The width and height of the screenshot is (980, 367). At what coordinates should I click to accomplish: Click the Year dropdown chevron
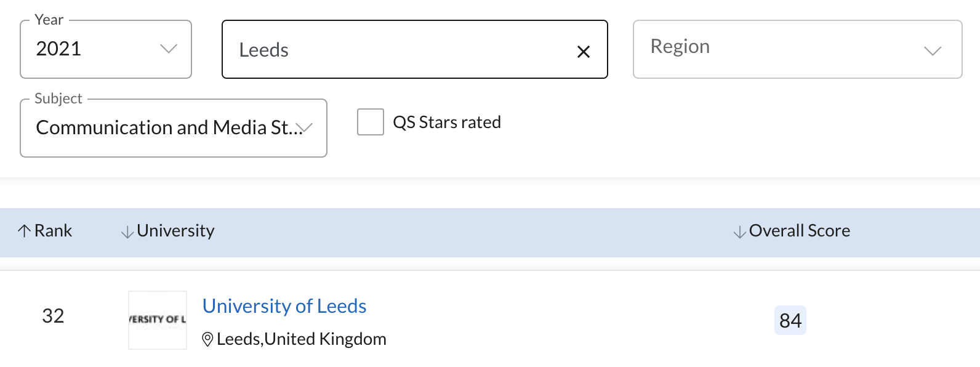click(x=169, y=49)
